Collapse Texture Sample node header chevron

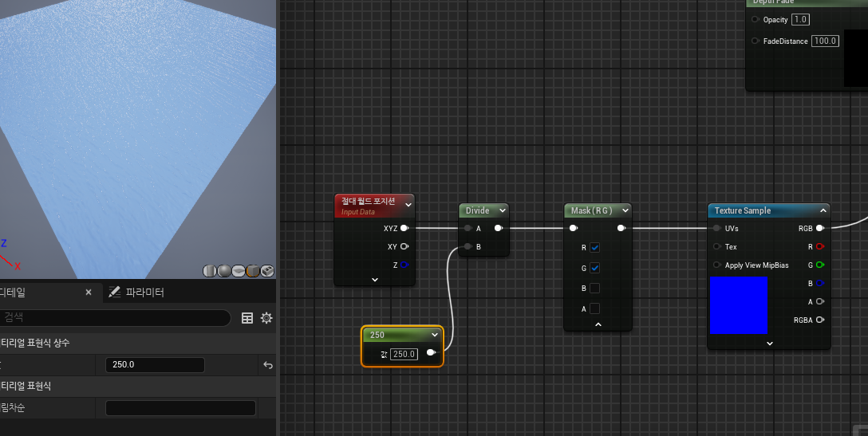tap(823, 210)
